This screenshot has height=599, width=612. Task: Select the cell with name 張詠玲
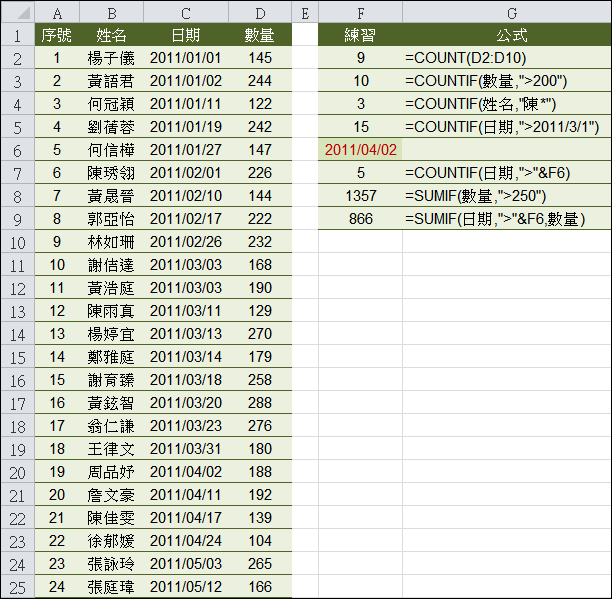(x=112, y=563)
